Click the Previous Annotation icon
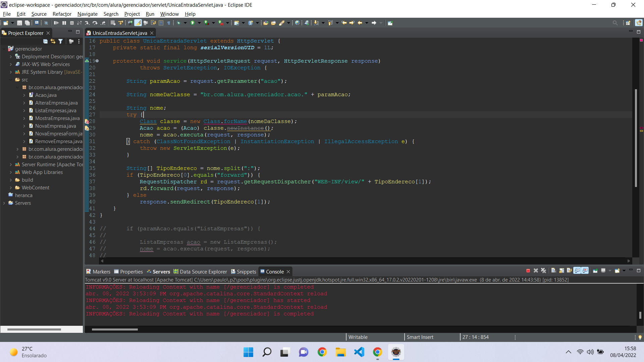644x362 pixels. (x=330, y=23)
